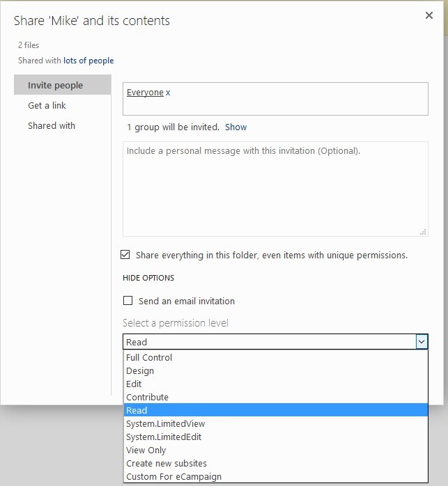Select the Invite people tab
This screenshot has width=448, height=486.
pos(55,85)
